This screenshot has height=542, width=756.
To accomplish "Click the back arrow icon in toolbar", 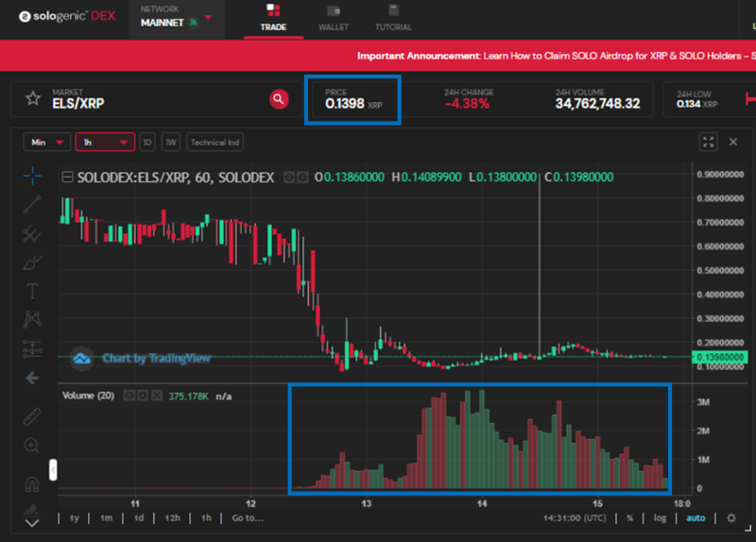I will click(x=32, y=378).
